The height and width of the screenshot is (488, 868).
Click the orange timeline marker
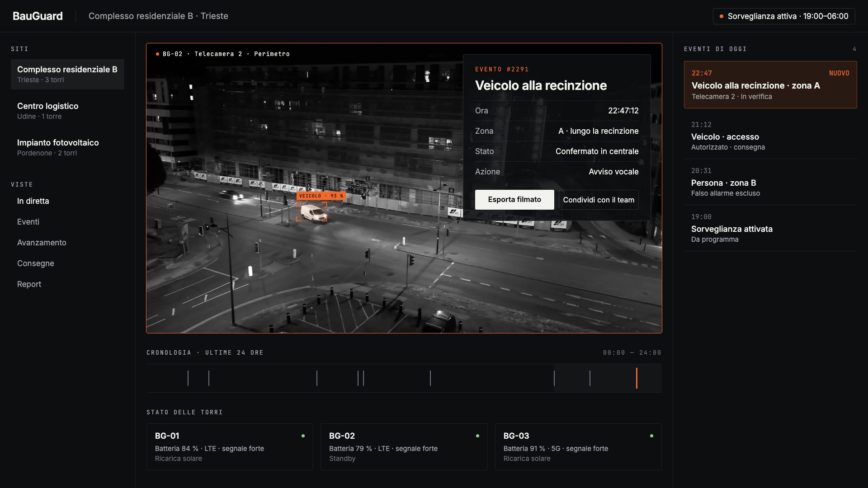[x=637, y=378]
